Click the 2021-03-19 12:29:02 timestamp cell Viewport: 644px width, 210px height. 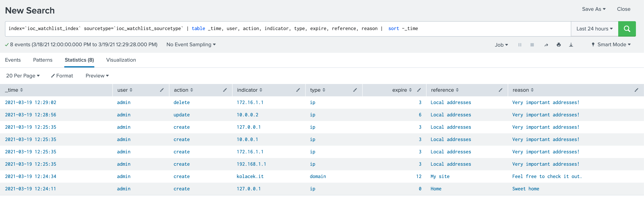(30, 102)
